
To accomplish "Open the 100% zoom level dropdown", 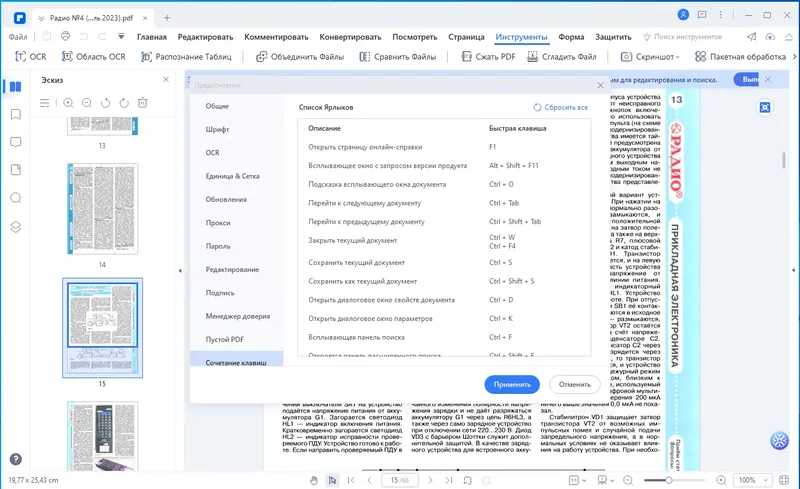I will pyautogui.click(x=752, y=480).
